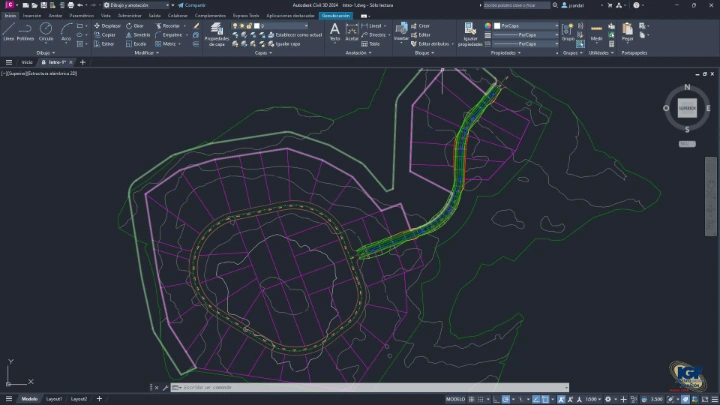Activate the Girar (rotate) tool
The height and width of the screenshot is (405, 720).
(x=135, y=26)
